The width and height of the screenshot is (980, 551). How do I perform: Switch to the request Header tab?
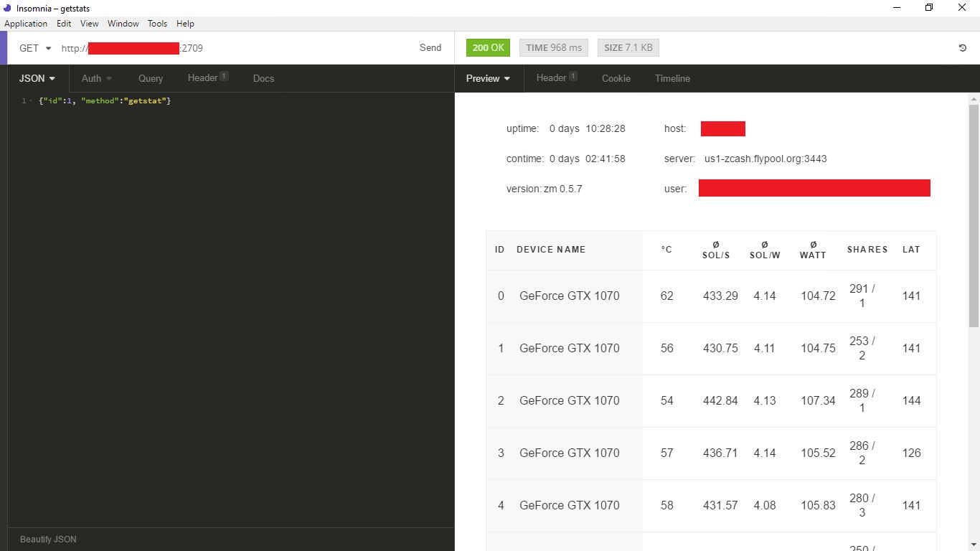[x=207, y=77]
